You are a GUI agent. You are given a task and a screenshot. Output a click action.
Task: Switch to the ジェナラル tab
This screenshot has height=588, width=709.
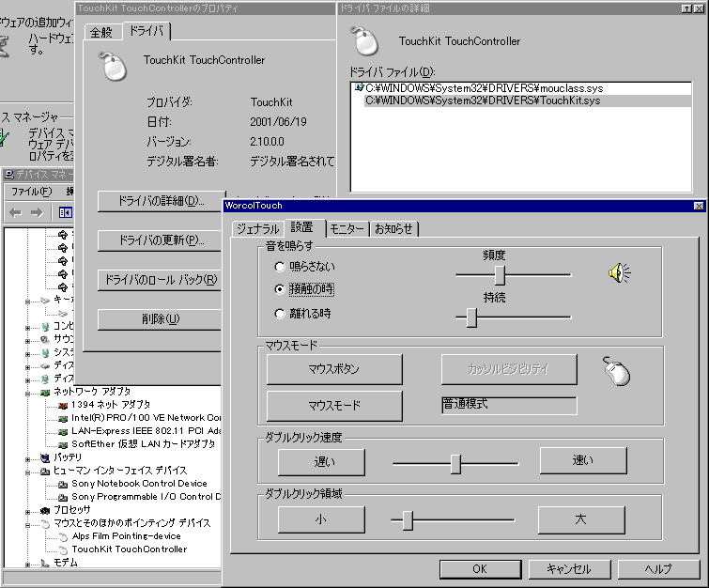257,229
